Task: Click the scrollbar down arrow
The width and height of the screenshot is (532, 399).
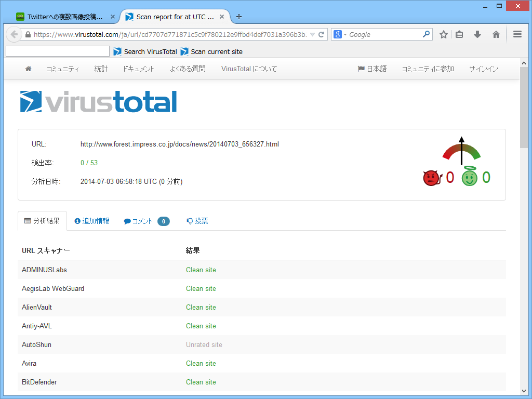Action: coord(524,391)
